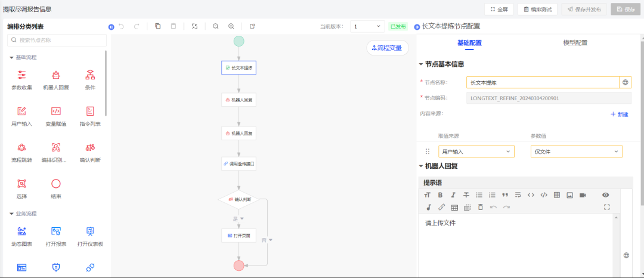
Task: Select the 机器人回复 node in the palette
Action: pyautogui.click(x=56, y=75)
